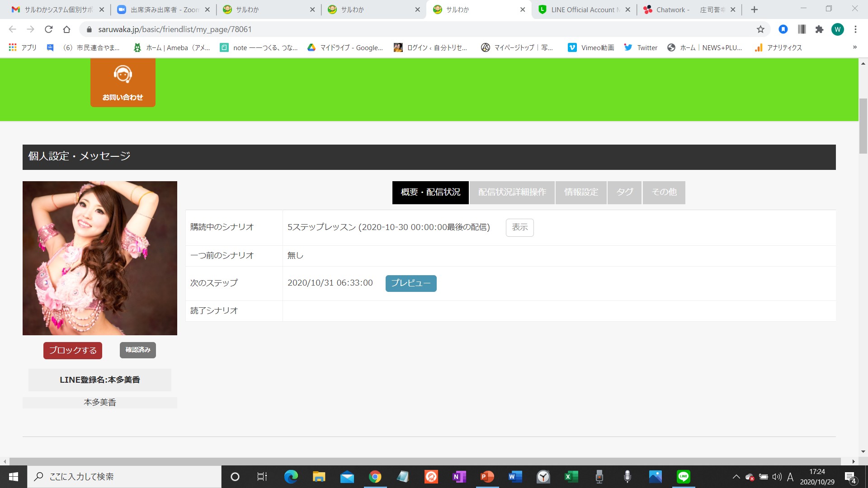Screen dimensions: 868x488
Task: Open Chrome from the taskbar
Action: [x=375, y=477]
